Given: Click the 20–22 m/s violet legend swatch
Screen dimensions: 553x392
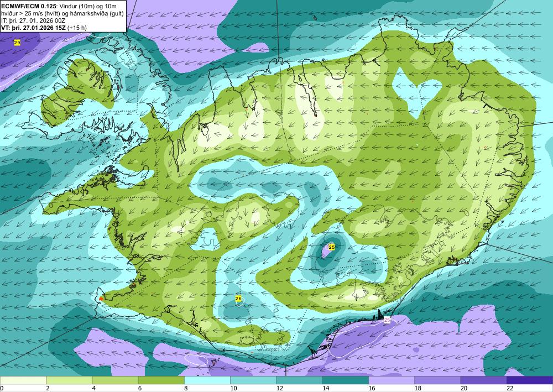Looking at the screenshot, I should pyautogui.click(x=484, y=380).
